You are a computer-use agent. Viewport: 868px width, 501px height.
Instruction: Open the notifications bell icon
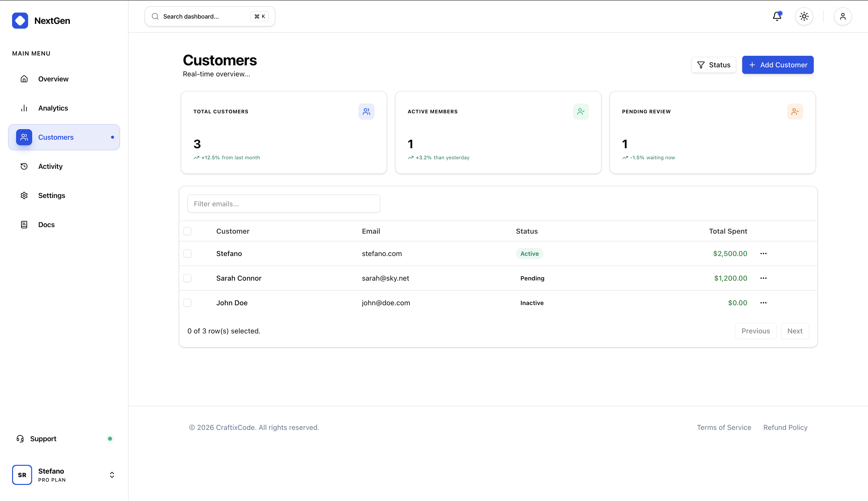777,16
